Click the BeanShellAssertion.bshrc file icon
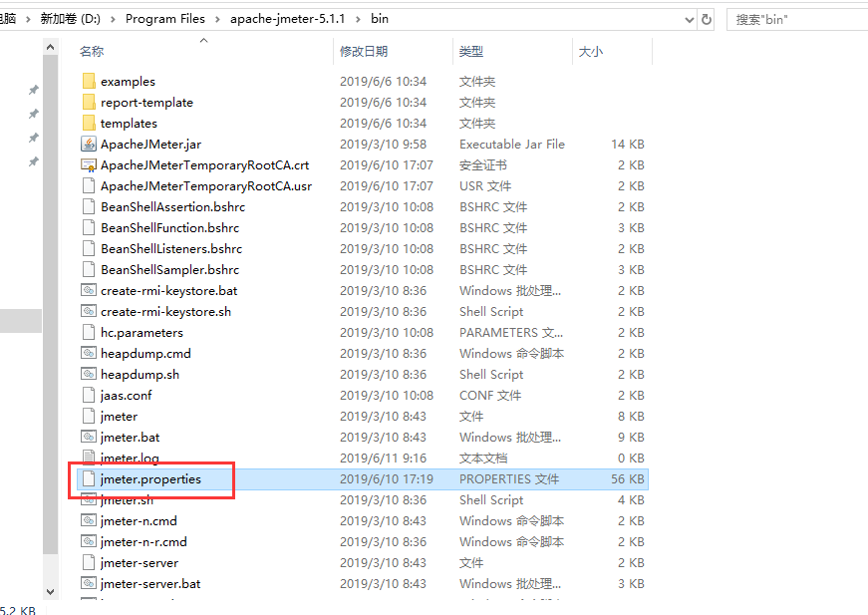Viewport: 868px width, 615px height. [89, 207]
